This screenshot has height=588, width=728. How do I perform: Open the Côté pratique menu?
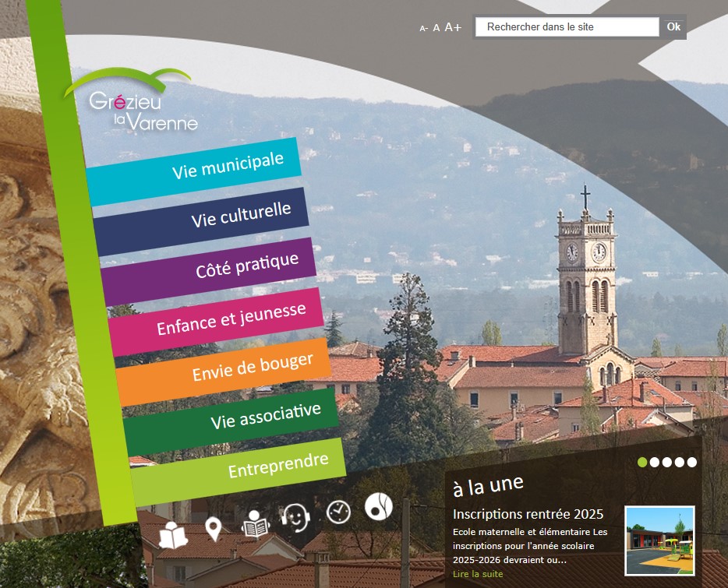[208, 272]
